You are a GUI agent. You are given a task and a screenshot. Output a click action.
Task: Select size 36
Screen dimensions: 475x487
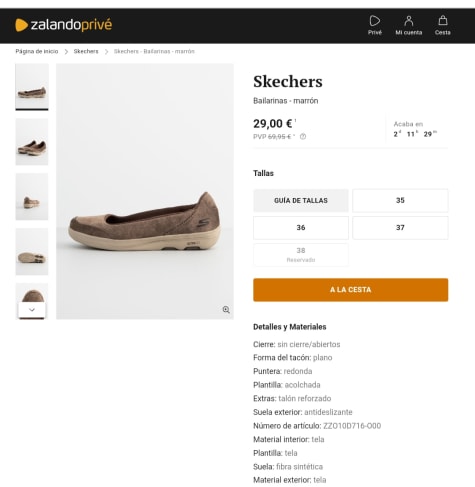point(301,228)
